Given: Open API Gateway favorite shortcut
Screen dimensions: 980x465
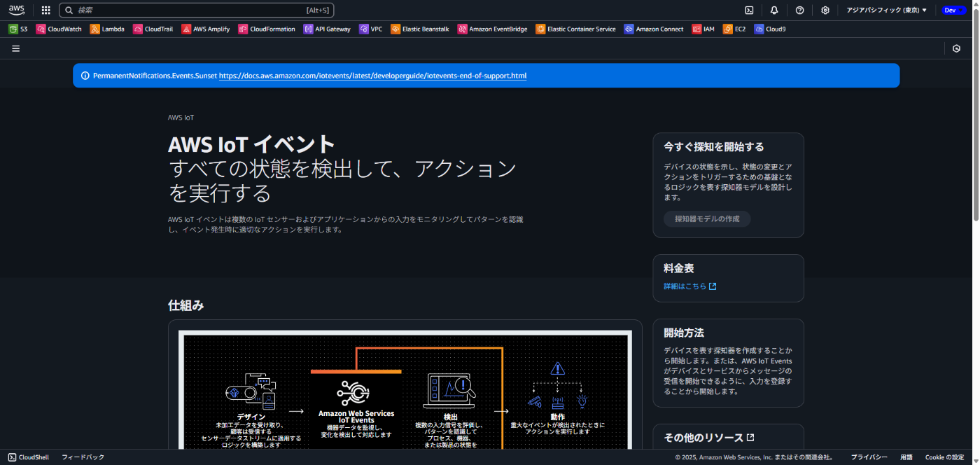Looking at the screenshot, I should coord(327,29).
